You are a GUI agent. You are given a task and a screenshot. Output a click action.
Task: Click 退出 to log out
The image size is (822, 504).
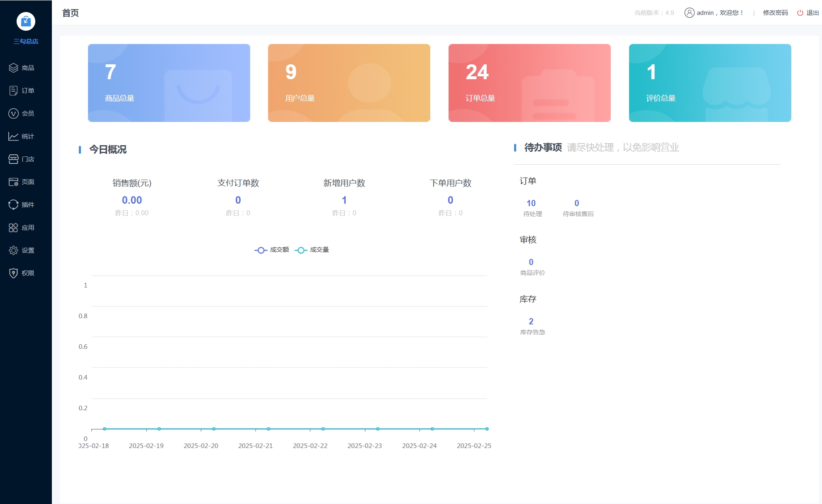pos(808,13)
